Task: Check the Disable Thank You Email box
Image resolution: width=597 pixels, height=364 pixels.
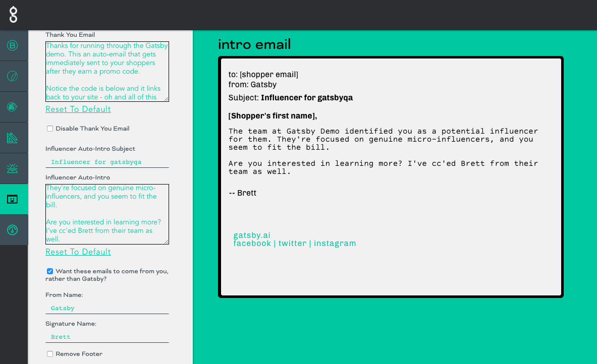Action: click(x=50, y=129)
